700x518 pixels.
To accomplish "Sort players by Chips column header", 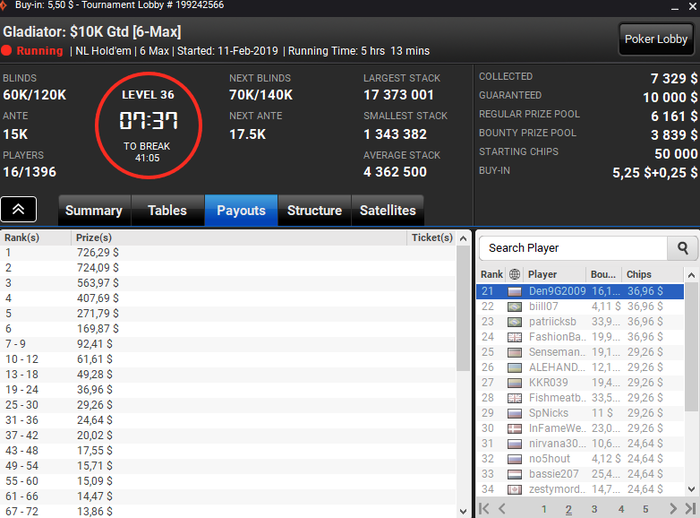I will pyautogui.click(x=638, y=274).
